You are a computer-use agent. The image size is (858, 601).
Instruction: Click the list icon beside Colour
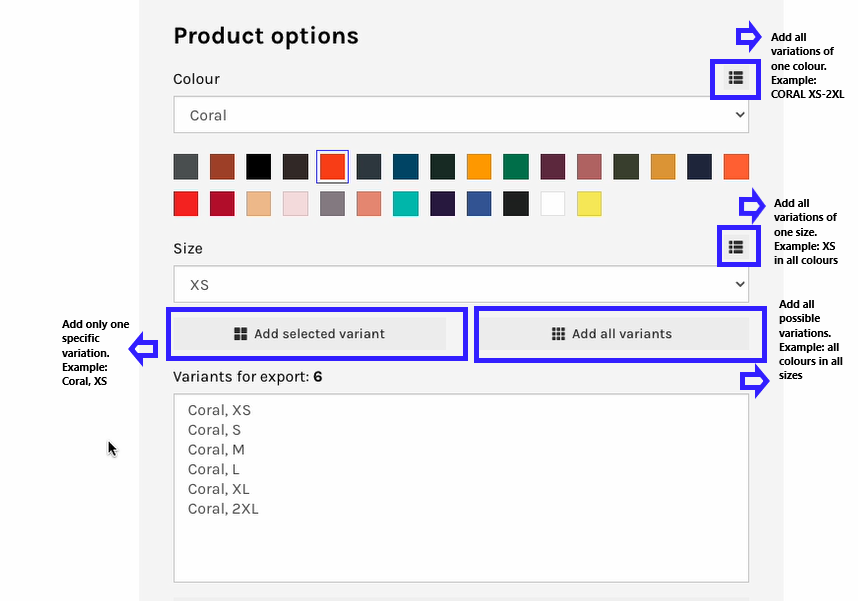736,77
